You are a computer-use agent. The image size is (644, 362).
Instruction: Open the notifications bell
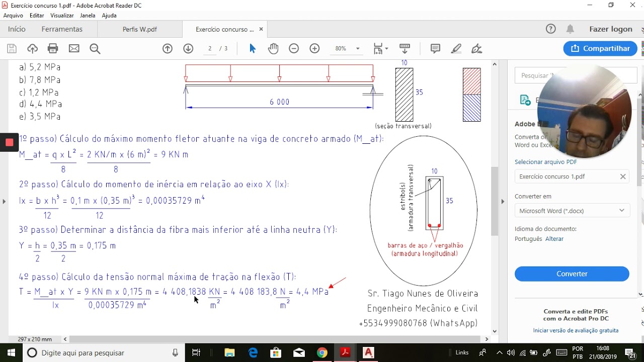pos(570,29)
